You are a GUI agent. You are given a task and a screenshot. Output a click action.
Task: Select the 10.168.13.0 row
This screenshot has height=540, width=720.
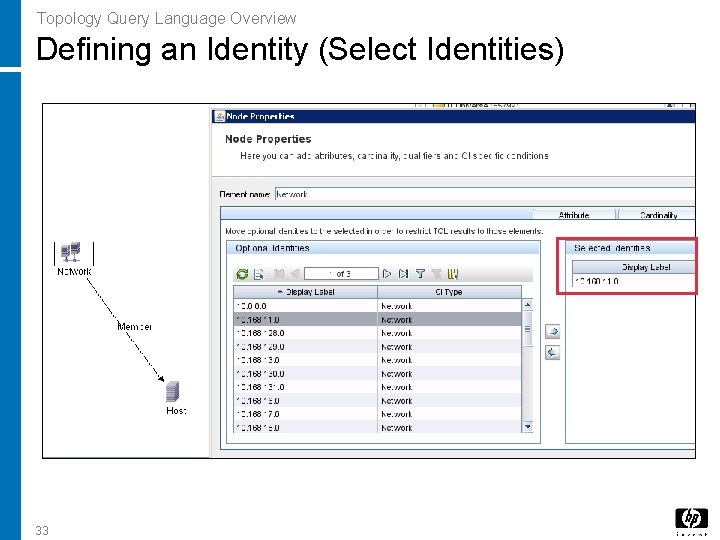pyautogui.click(x=377, y=360)
